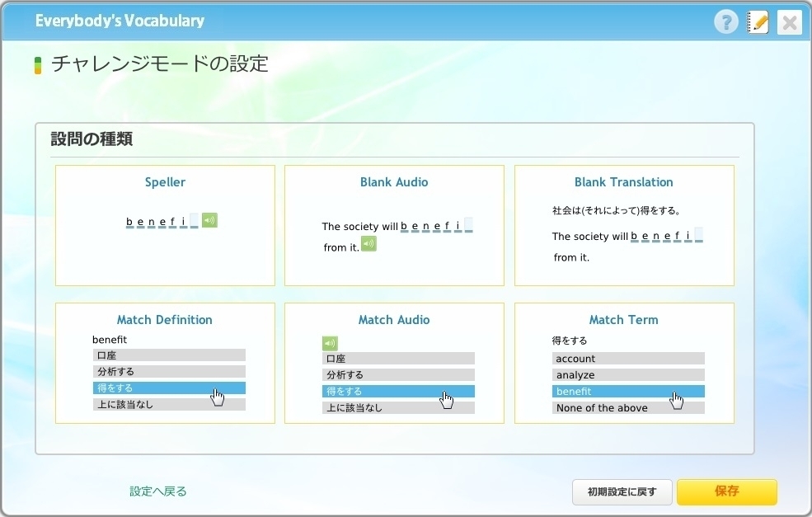
Task: Click the チャレンジモードの設定 title
Action: click(x=159, y=63)
